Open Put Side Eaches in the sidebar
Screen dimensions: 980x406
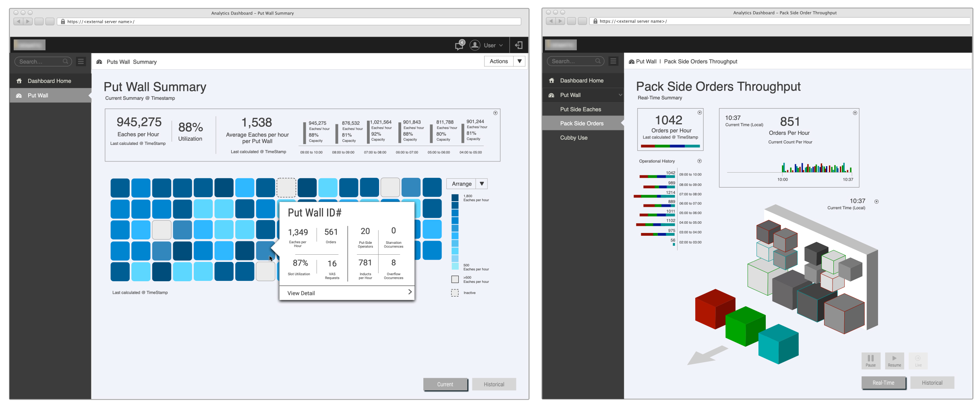(580, 109)
